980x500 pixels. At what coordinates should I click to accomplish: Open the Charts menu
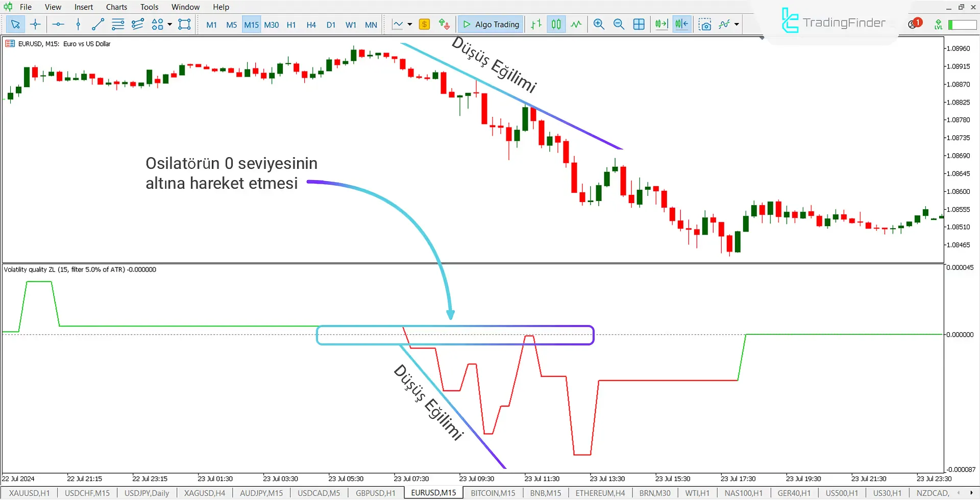tap(116, 7)
